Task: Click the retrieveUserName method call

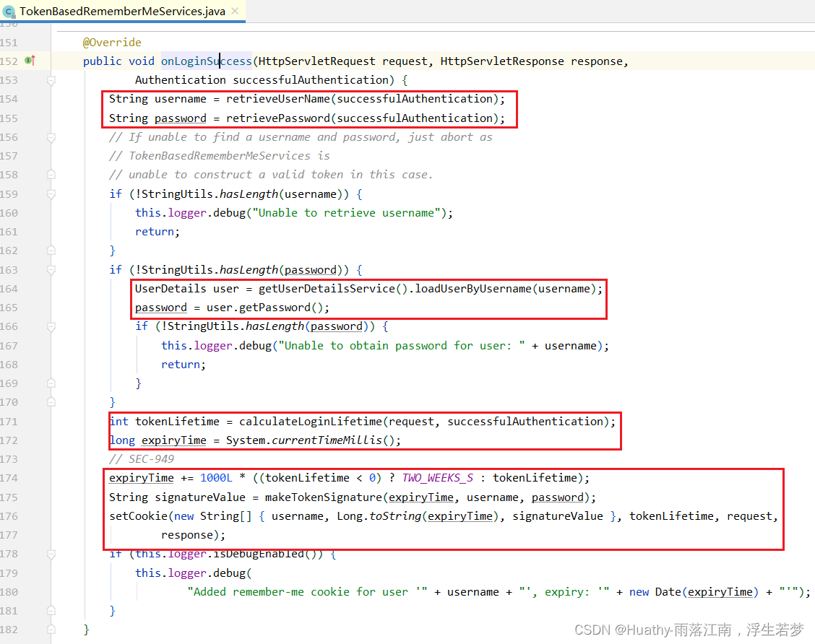Action: tap(278, 99)
